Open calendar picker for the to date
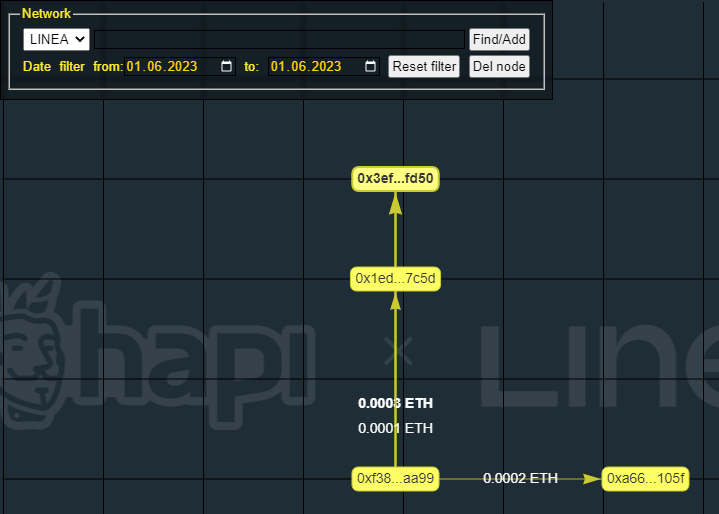This screenshot has width=719, height=514. 370,66
